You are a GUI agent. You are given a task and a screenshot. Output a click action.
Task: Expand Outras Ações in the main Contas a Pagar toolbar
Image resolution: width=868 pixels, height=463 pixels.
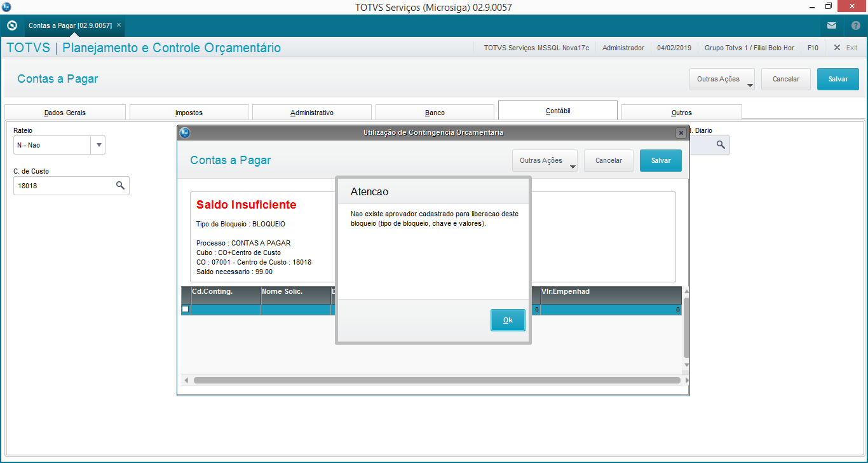(722, 79)
